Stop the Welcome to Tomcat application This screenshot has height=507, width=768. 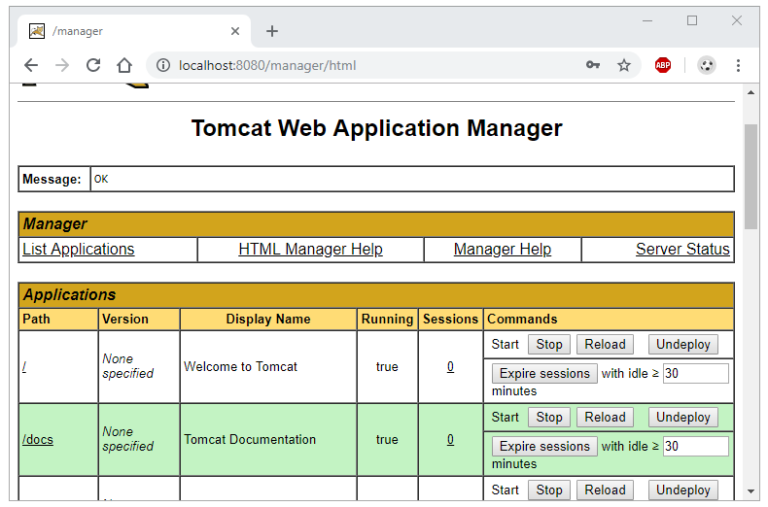click(x=549, y=345)
